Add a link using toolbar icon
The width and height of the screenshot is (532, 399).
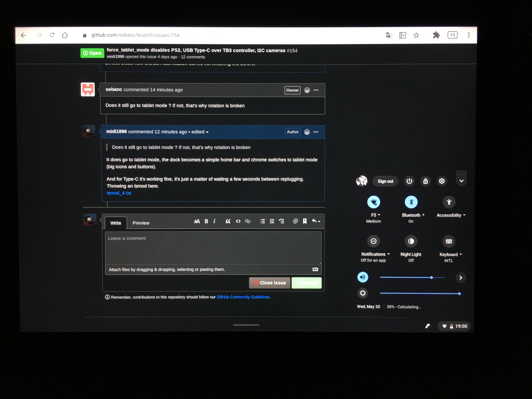248,221
